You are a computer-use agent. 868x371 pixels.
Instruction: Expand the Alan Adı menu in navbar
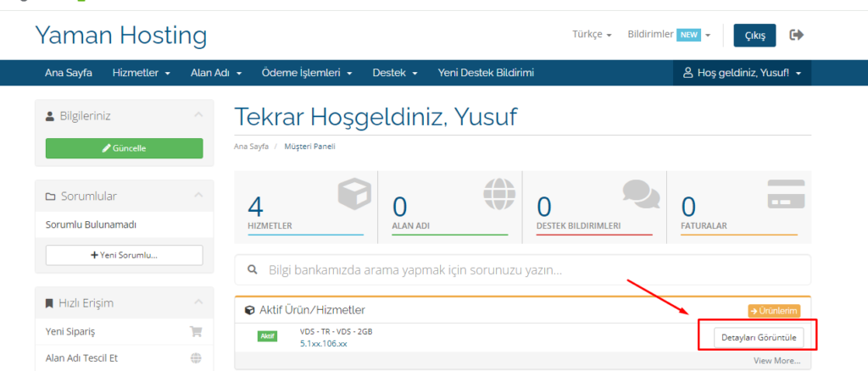pyautogui.click(x=216, y=73)
